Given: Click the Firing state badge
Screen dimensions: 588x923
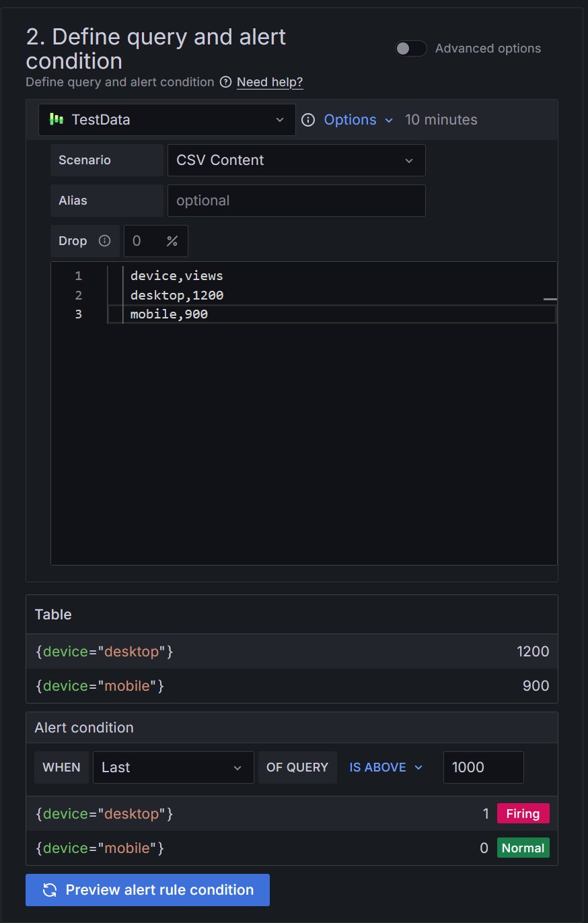Looking at the screenshot, I should (523, 813).
